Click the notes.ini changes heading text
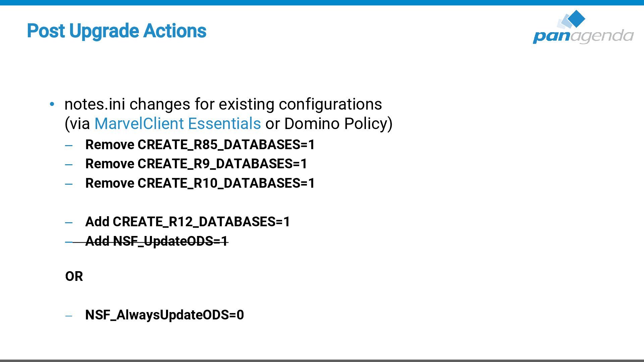 click(x=223, y=104)
